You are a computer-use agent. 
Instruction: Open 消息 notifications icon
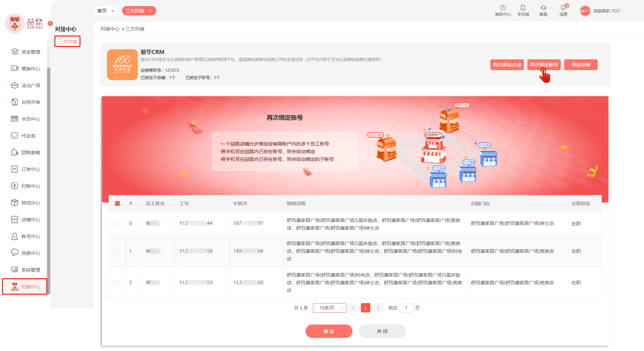[x=563, y=8]
